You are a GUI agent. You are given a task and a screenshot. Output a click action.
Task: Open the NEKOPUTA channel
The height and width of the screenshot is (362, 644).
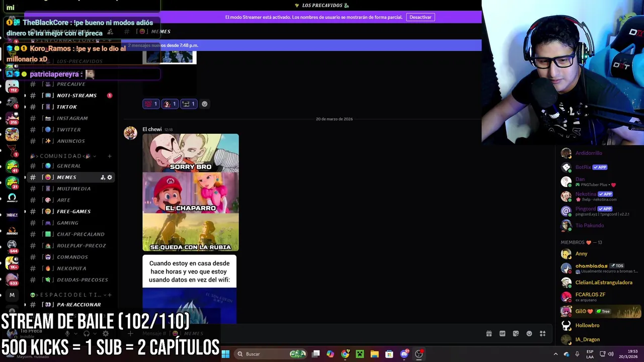point(70,268)
